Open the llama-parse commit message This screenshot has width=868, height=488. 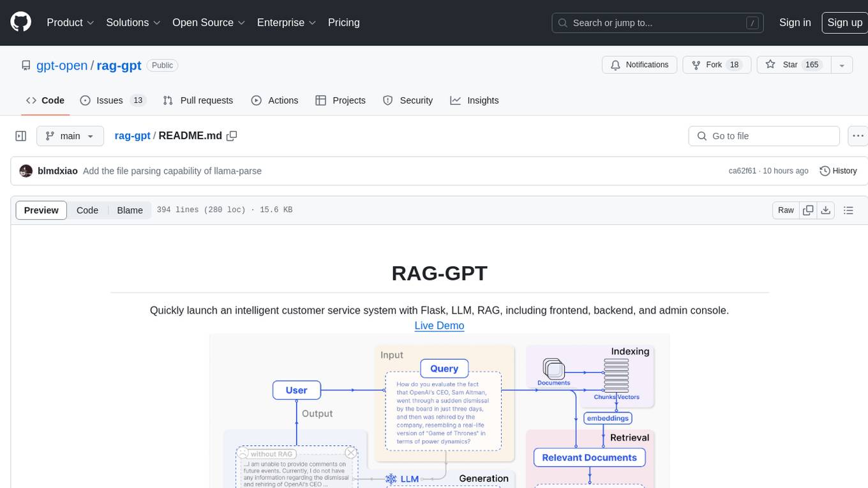pos(172,171)
